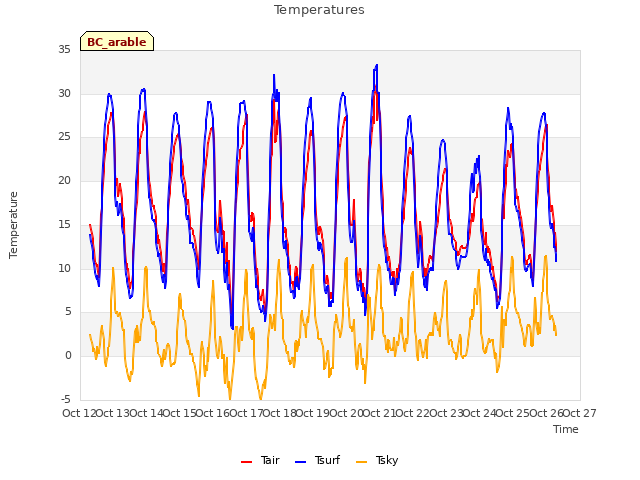The image size is (640, 480).
Task: Toggle the Tsky legend entry
Action: 377,460
